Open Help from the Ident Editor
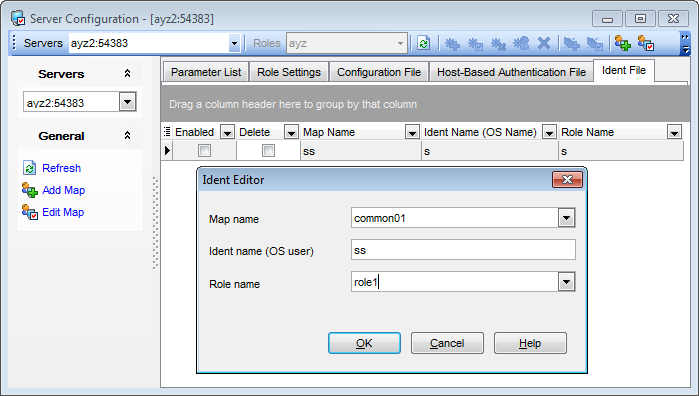Image resolution: width=699 pixels, height=396 pixels. [530, 343]
